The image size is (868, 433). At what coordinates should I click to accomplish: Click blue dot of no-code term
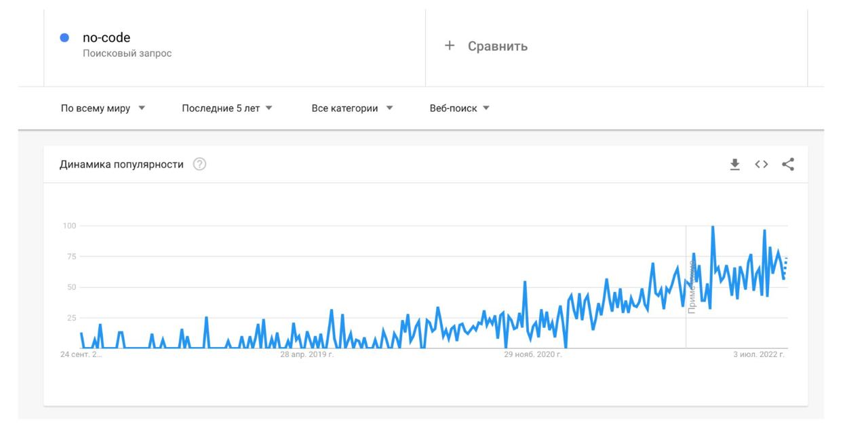pyautogui.click(x=64, y=38)
